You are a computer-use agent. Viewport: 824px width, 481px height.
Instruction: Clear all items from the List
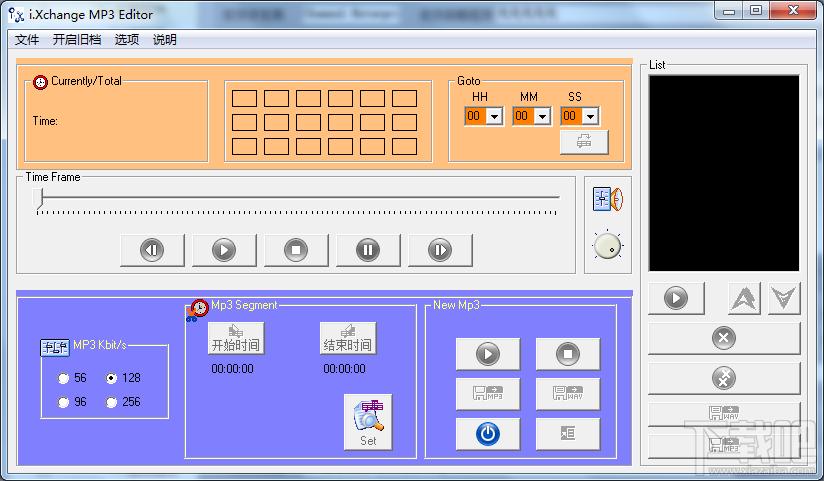[724, 378]
